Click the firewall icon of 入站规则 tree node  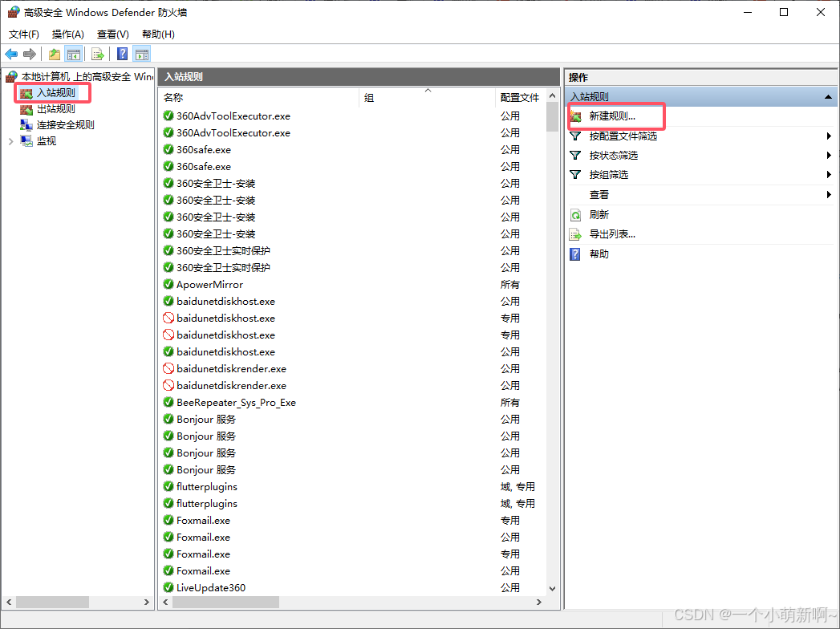click(26, 93)
